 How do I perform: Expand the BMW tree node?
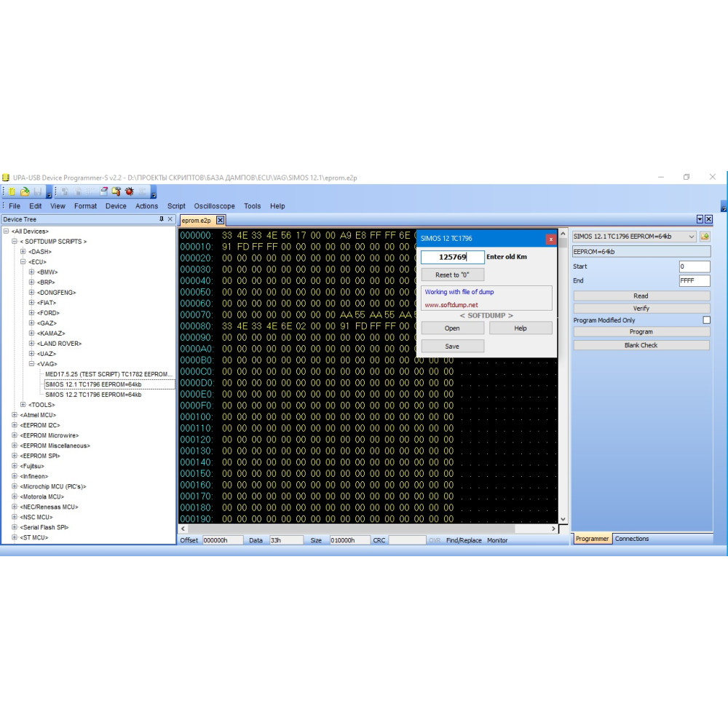coord(31,272)
